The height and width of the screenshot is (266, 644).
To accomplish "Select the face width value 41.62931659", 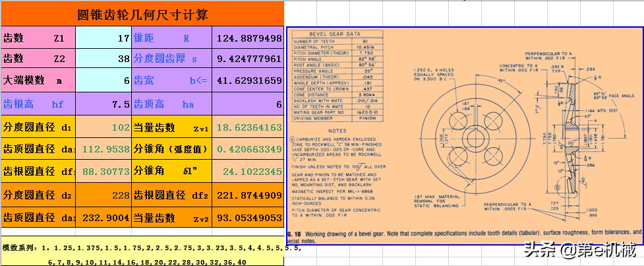I will tap(248, 80).
